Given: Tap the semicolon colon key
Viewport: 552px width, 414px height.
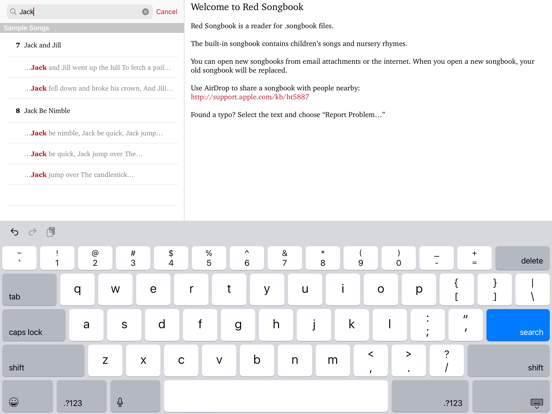Looking at the screenshot, I should (428, 325).
